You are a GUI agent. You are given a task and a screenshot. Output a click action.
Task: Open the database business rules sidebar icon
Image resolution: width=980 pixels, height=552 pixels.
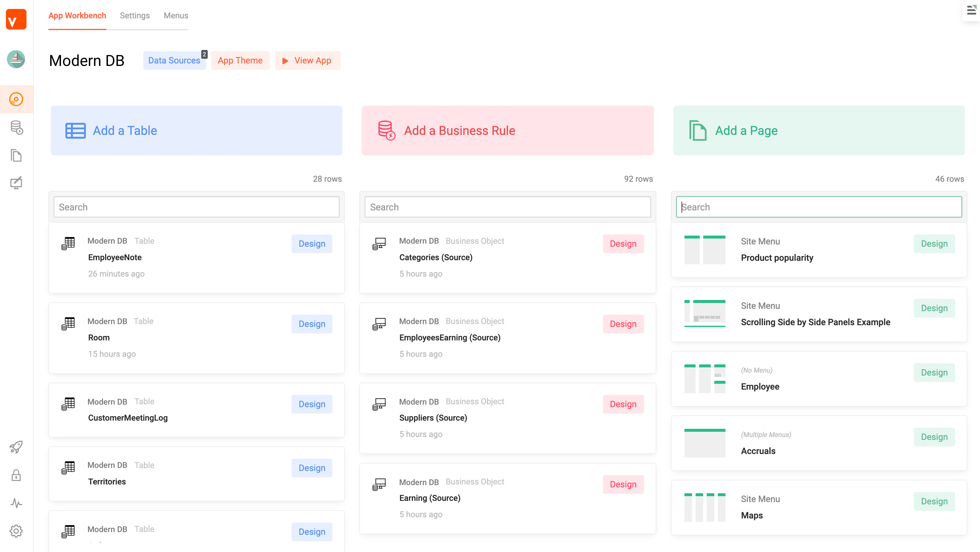[x=16, y=128]
